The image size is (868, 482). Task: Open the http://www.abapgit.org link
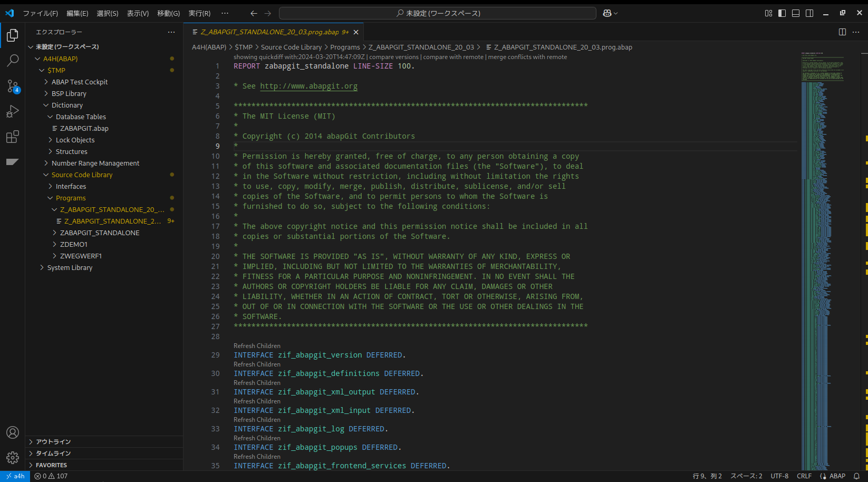308,86
